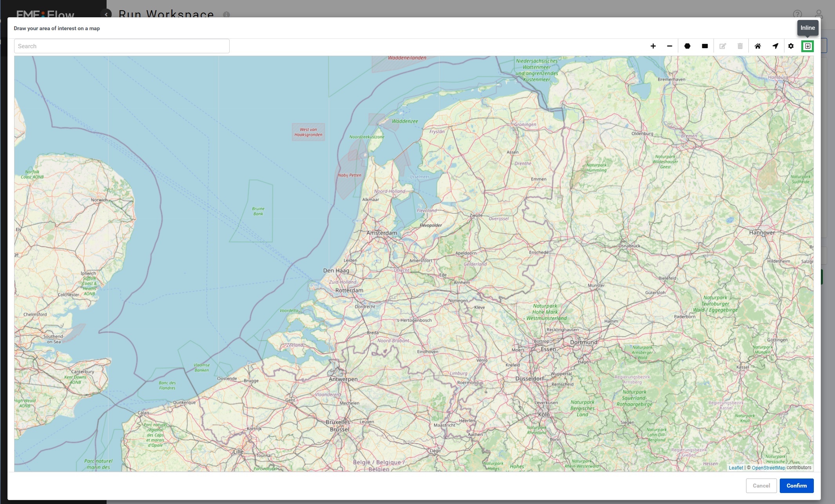Viewport: 835px width, 504px height.
Task: Click the settings gear icon
Action: point(791,47)
